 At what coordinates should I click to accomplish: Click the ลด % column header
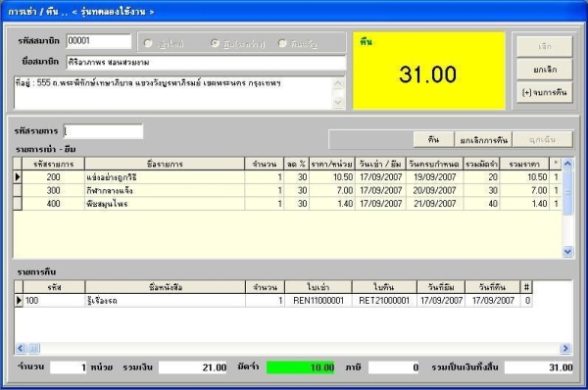tap(296, 164)
